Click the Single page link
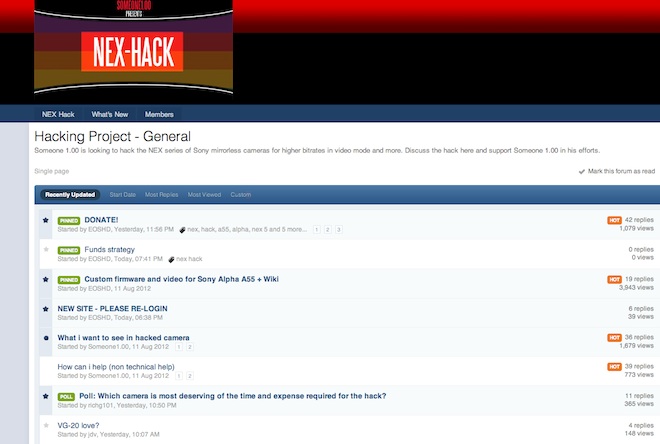Screen dimensions: 660x444 point(52,171)
